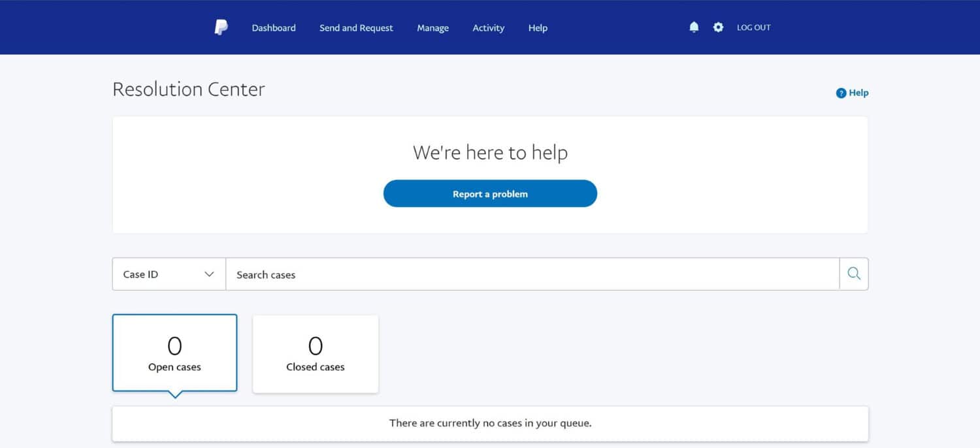Go to Send and Request
Image resolution: width=980 pixels, height=448 pixels.
(356, 28)
